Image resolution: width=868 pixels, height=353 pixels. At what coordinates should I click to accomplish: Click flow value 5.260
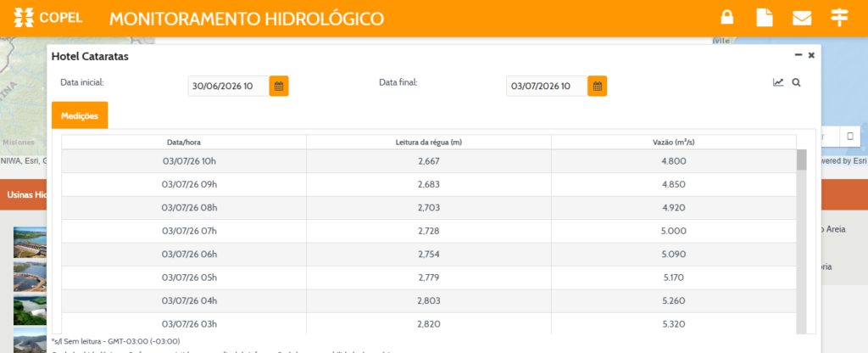[x=674, y=301]
